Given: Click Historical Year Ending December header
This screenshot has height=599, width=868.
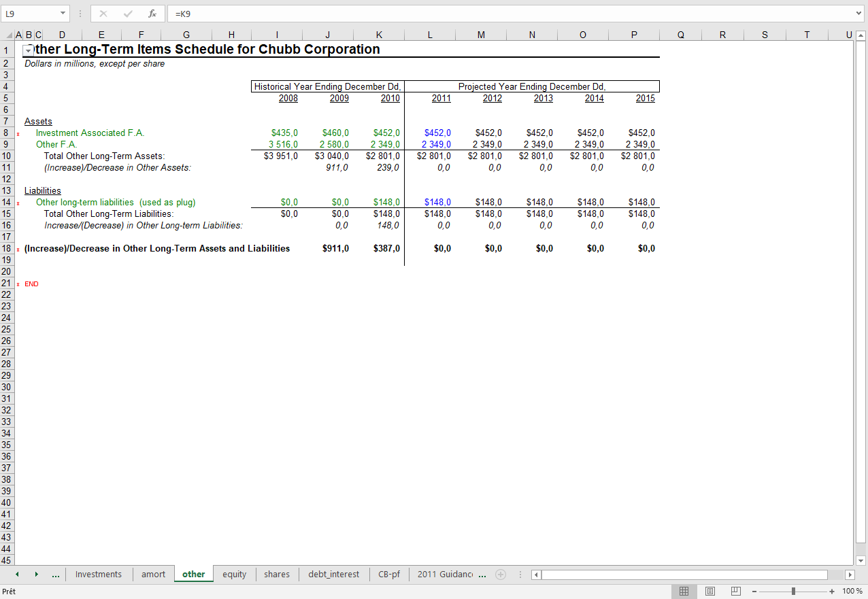Looking at the screenshot, I should (328, 87).
